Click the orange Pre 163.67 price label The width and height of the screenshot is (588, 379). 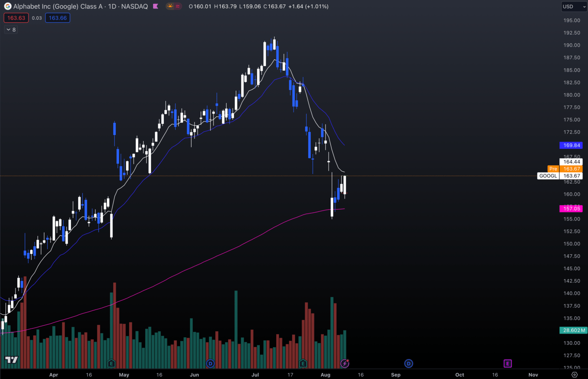565,169
